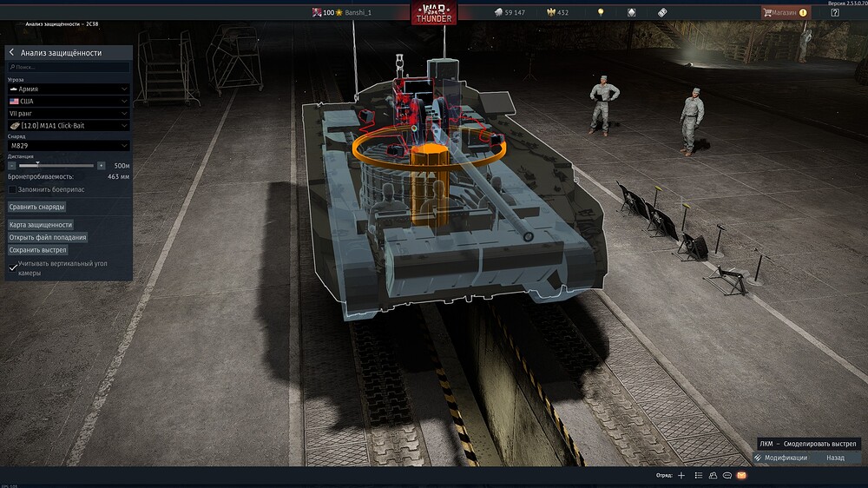Expand the M829 shell dropdown

click(68, 146)
